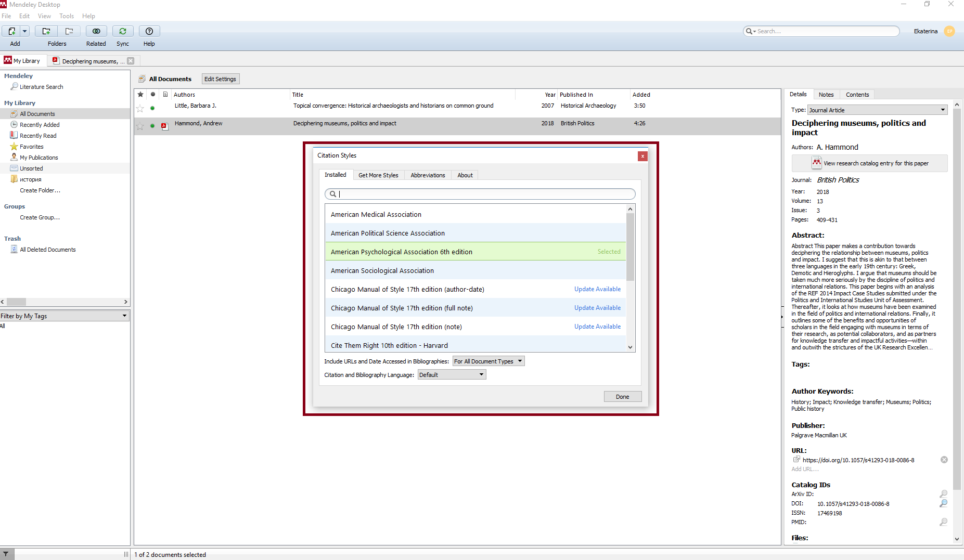
Task: Click the remove folder icon
Action: 69,31
